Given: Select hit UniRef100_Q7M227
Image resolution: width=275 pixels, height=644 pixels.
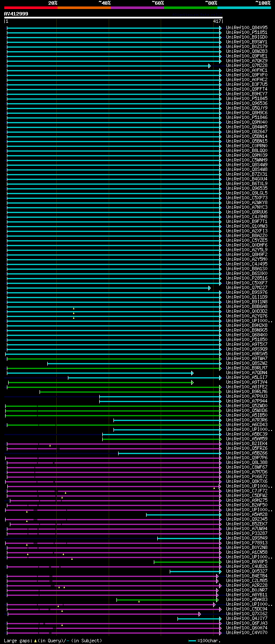Looking at the screenshot, I should coord(246,287).
